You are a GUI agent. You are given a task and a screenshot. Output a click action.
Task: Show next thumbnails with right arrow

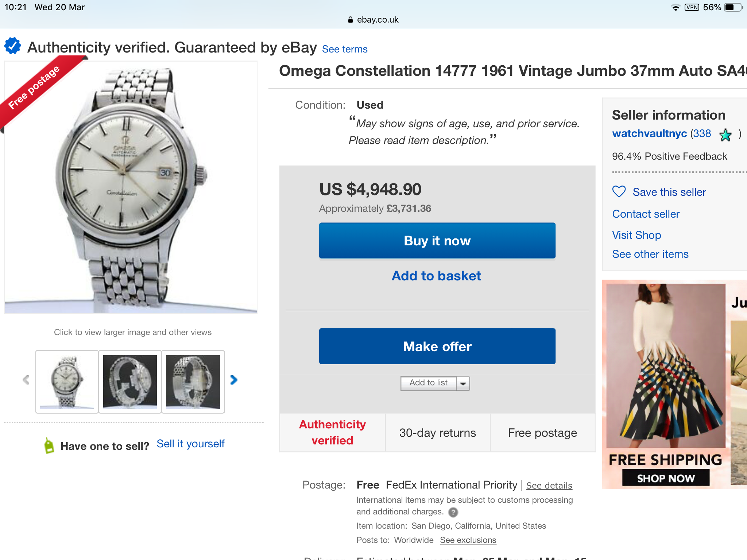pyautogui.click(x=234, y=380)
